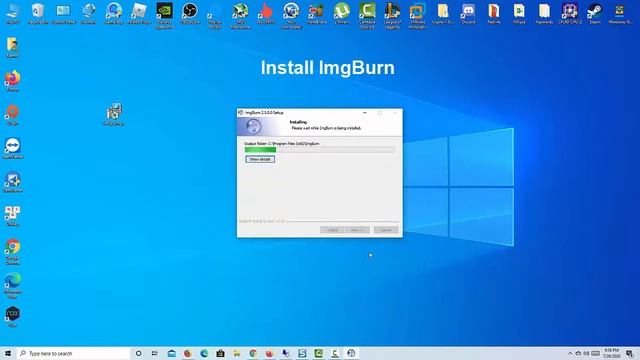Open Chrome from the taskbar

coord(253,353)
